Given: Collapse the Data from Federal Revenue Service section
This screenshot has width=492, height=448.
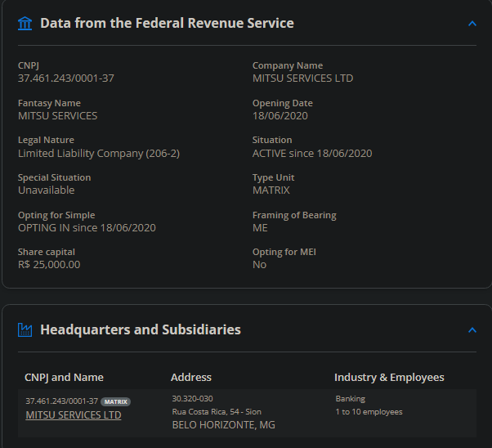Looking at the screenshot, I should (x=472, y=23).
